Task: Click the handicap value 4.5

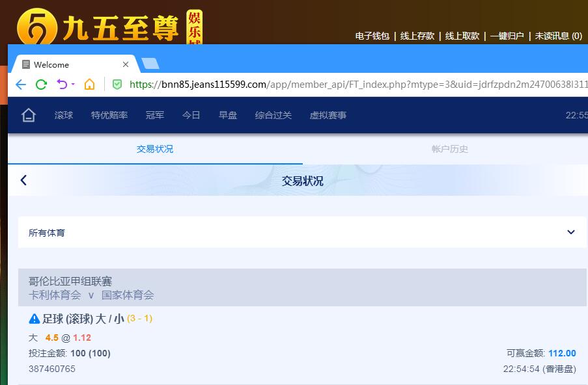Action: [51, 338]
